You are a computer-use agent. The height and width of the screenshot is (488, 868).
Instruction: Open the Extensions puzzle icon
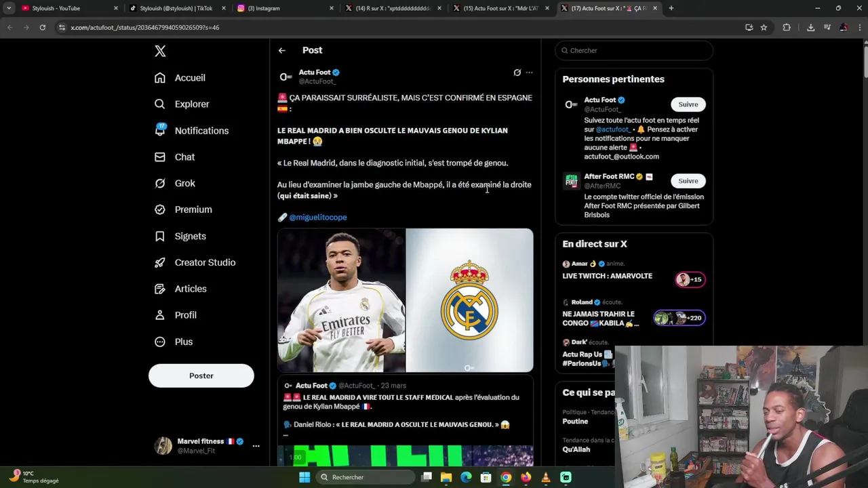[787, 27]
